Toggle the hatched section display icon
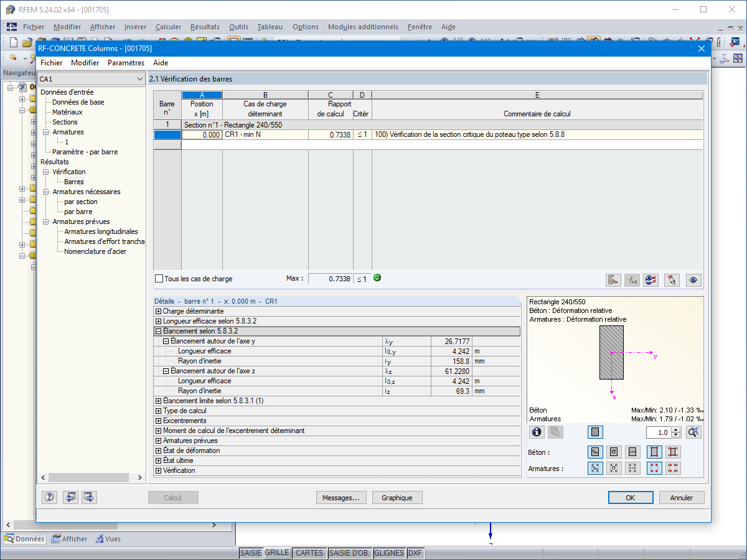 click(x=595, y=432)
